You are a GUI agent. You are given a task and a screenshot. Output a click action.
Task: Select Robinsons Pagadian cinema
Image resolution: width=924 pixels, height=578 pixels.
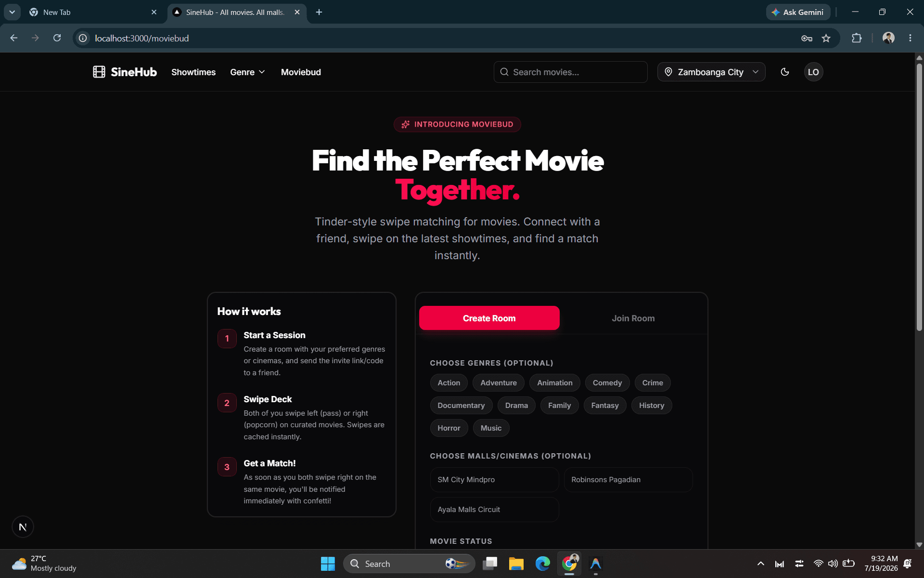pyautogui.click(x=628, y=480)
